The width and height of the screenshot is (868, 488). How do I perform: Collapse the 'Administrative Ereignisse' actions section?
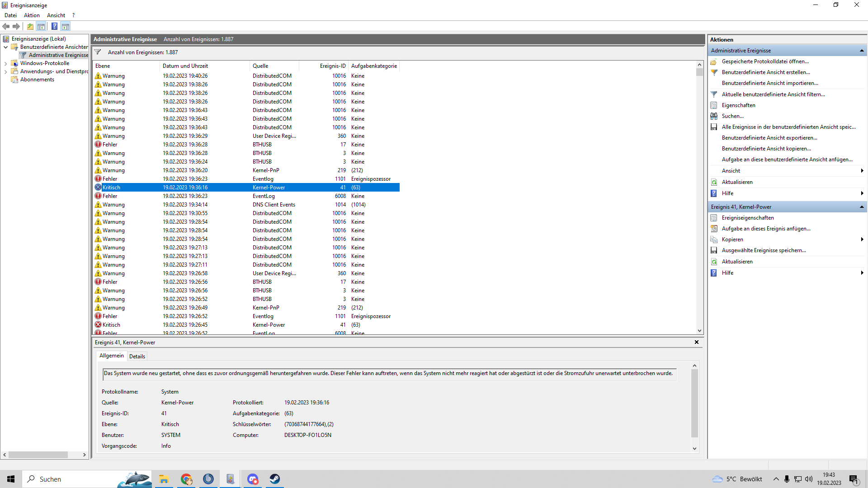click(862, 51)
